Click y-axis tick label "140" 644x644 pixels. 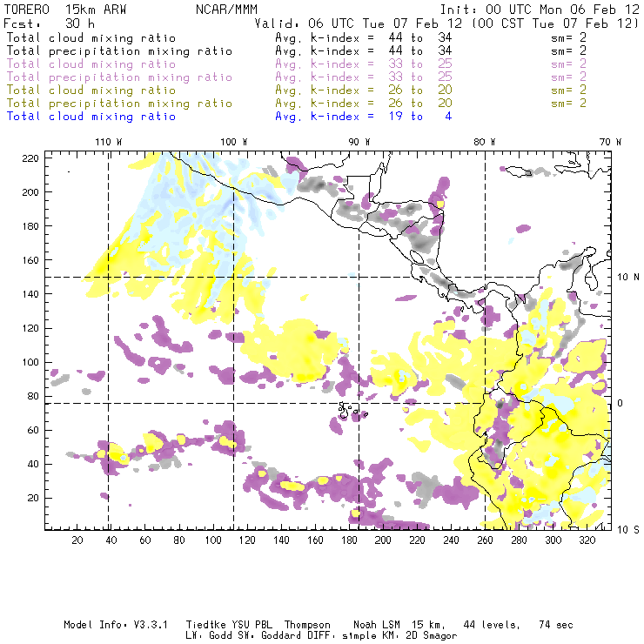pyautogui.click(x=30, y=294)
